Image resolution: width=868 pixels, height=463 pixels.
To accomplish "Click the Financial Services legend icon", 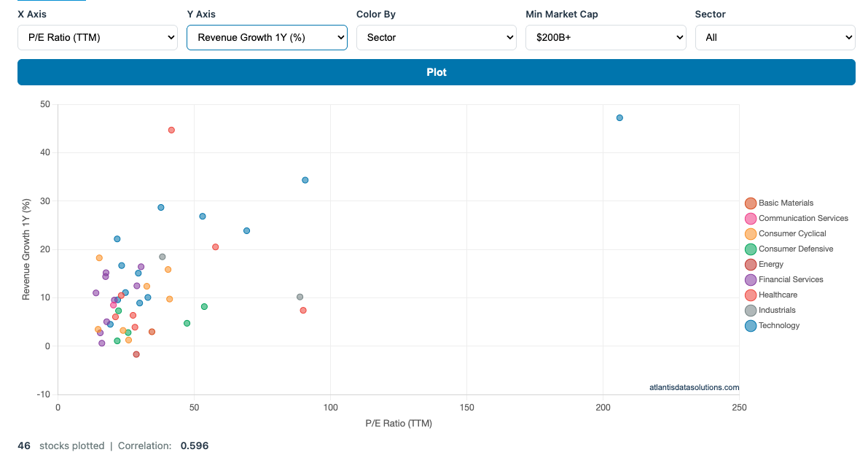I will point(748,279).
